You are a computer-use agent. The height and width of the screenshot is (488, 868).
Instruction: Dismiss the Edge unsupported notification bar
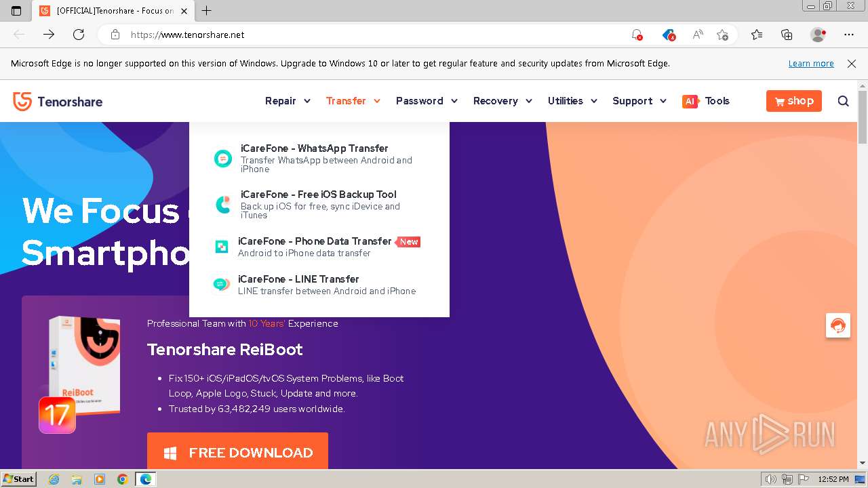tap(852, 64)
